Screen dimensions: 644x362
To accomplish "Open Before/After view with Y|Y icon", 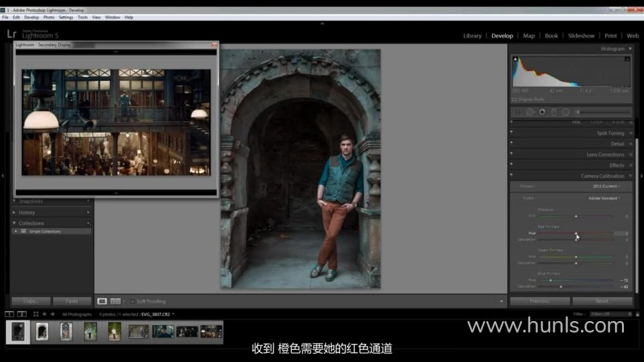I will coord(115,301).
